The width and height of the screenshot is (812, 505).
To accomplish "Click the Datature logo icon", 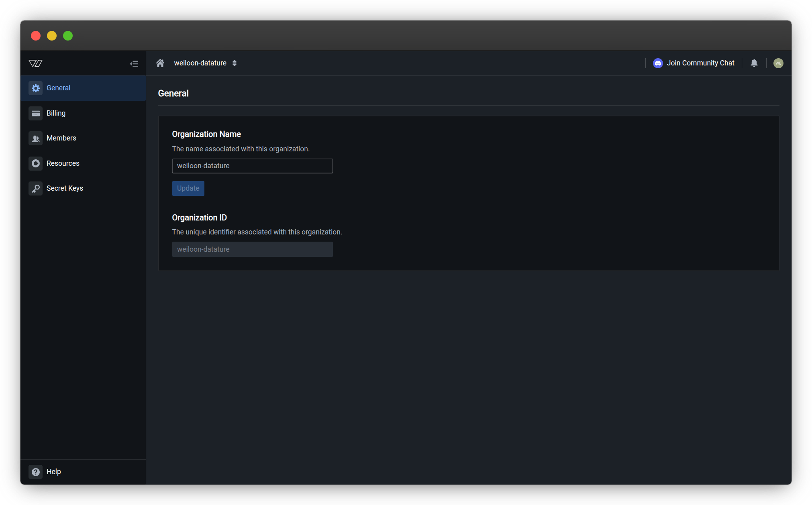I will click(35, 63).
